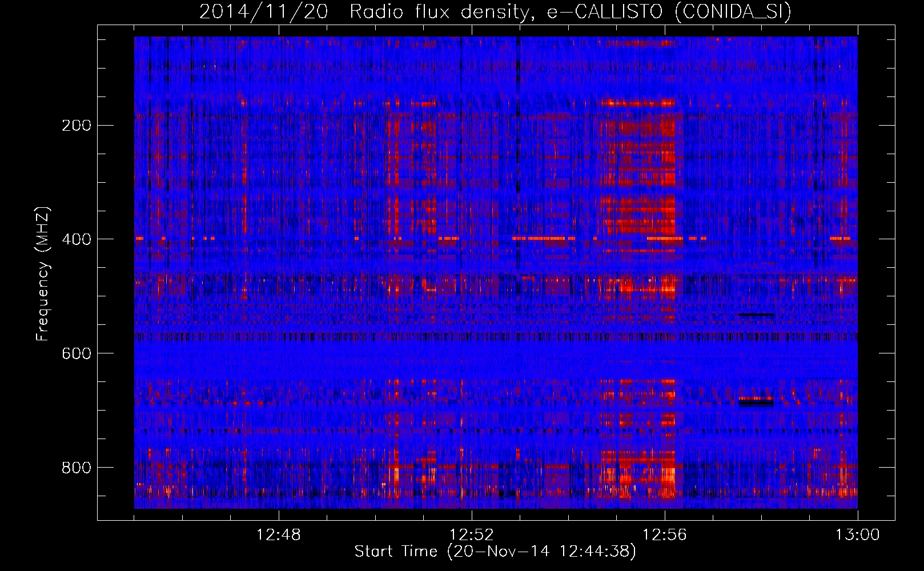Image resolution: width=924 pixels, height=571 pixels.
Task: Click the 400 frequency tick label
Action: coord(77,239)
